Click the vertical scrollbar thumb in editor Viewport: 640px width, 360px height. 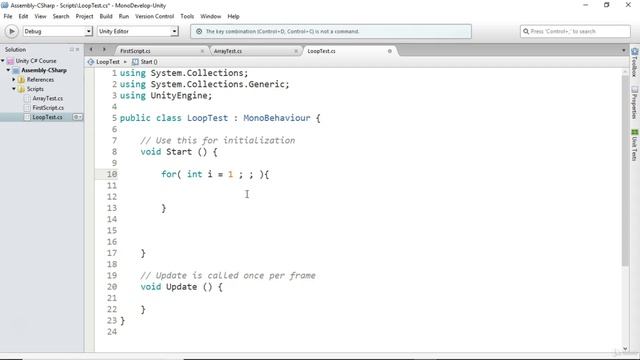(625, 171)
